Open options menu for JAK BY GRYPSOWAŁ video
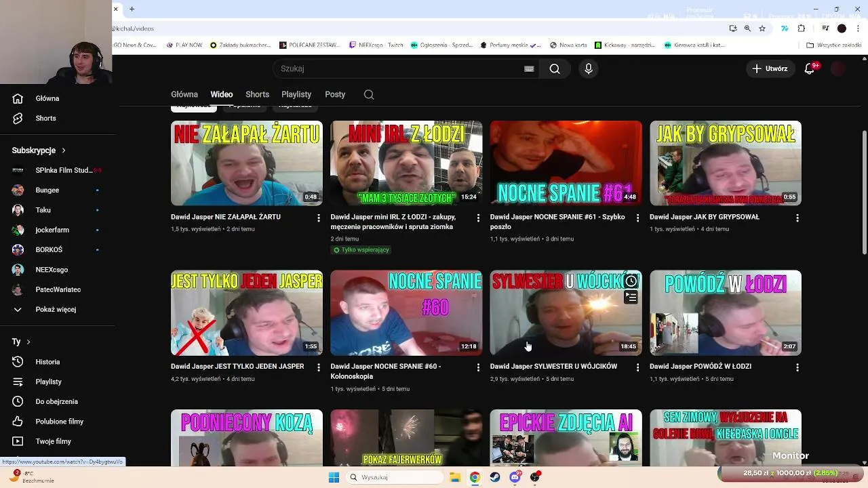Image resolution: width=868 pixels, height=488 pixels. tap(797, 218)
